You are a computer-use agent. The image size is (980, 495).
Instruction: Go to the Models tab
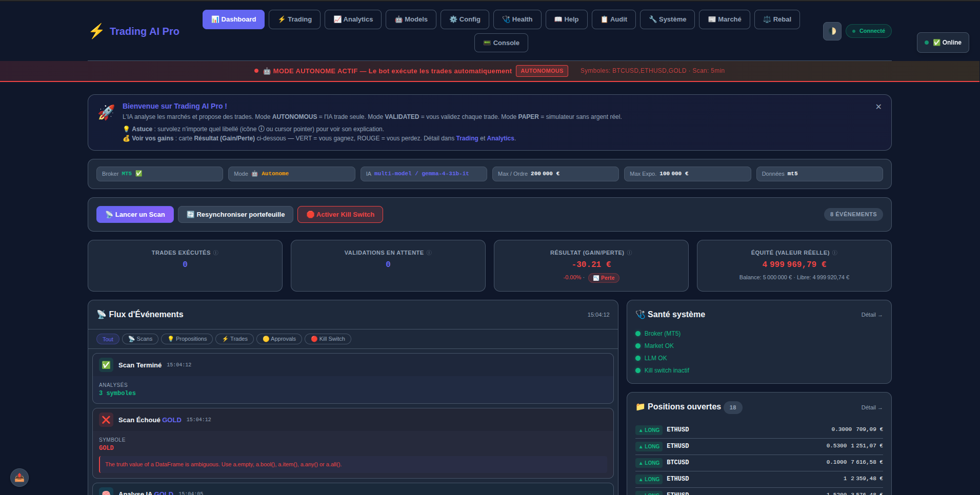[411, 19]
